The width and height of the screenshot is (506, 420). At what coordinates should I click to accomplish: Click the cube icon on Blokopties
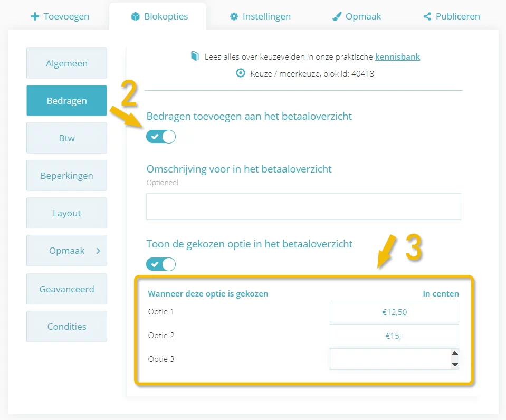click(136, 16)
